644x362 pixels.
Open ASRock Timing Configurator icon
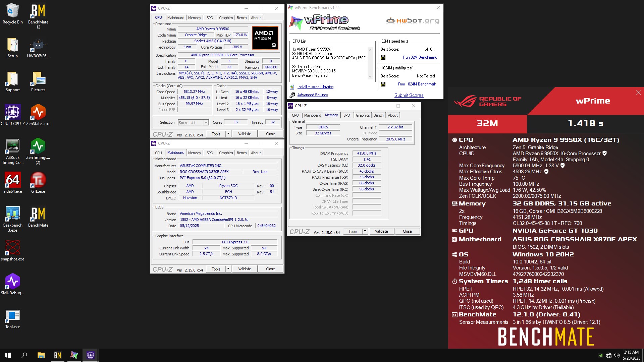pyautogui.click(x=13, y=151)
